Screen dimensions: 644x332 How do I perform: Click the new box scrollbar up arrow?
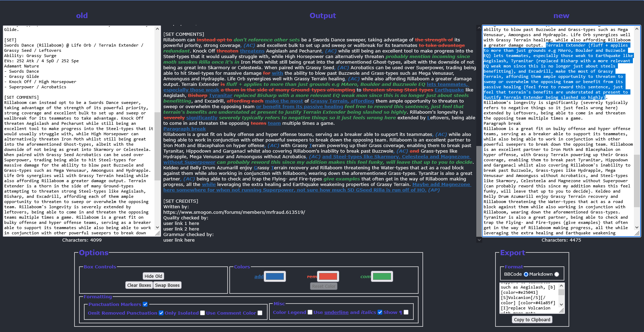coord(637,29)
